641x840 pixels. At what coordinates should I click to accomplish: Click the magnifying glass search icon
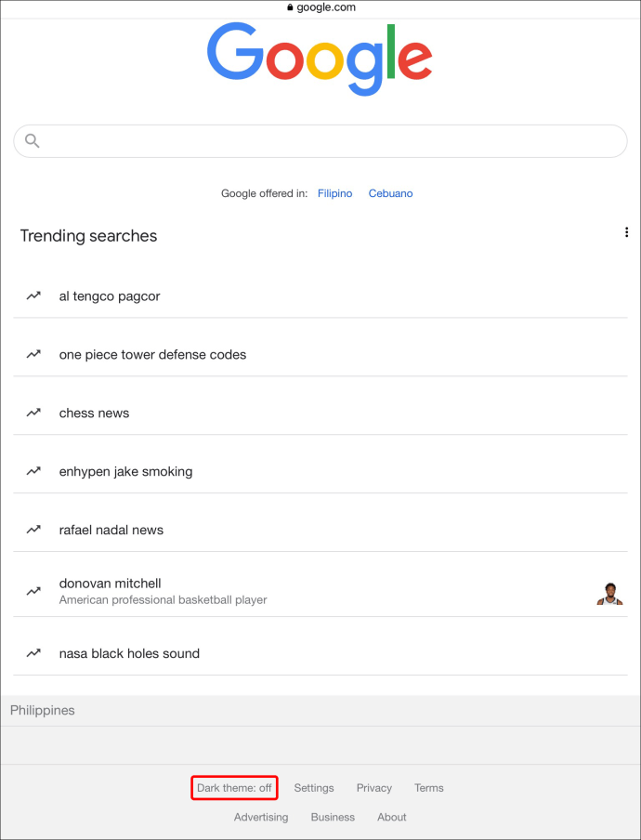(x=33, y=141)
